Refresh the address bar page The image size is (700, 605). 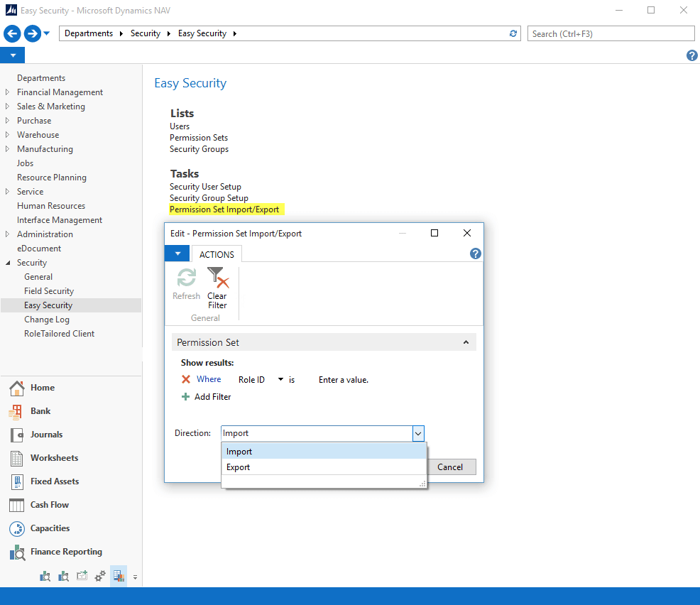coord(513,33)
